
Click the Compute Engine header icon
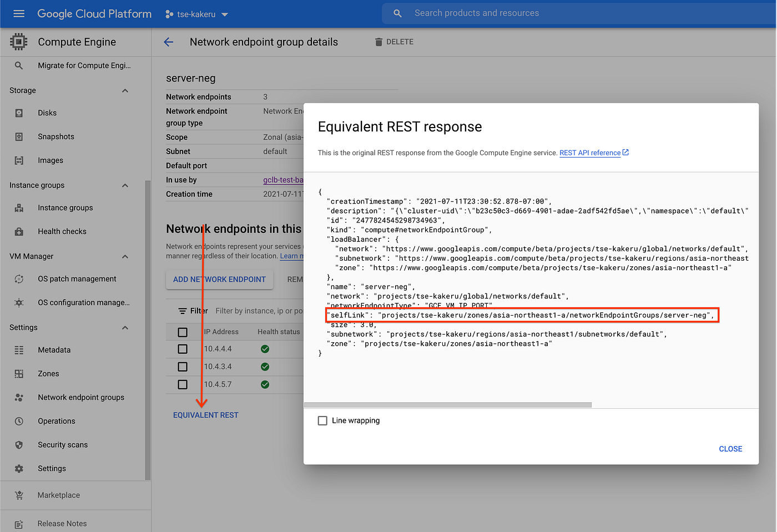tap(18, 42)
